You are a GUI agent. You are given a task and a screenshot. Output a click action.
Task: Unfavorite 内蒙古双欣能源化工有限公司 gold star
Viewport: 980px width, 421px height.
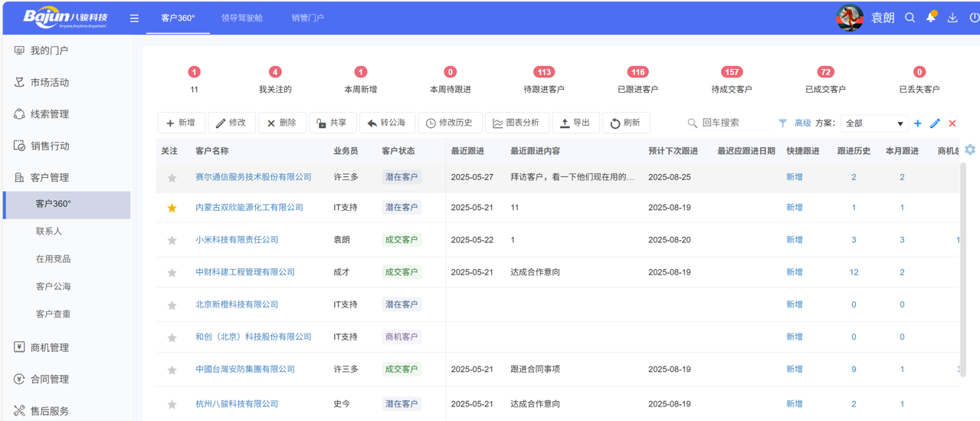tap(172, 208)
